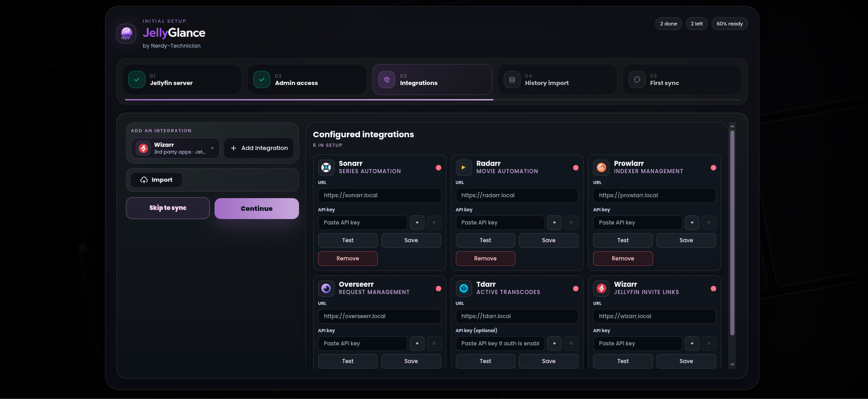Test the Wizarr connection

pyautogui.click(x=623, y=361)
